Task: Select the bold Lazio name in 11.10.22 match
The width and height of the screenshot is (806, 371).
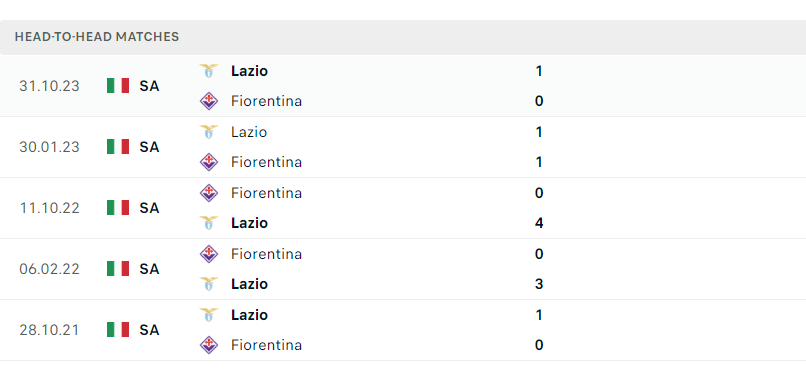Action: [x=249, y=223]
